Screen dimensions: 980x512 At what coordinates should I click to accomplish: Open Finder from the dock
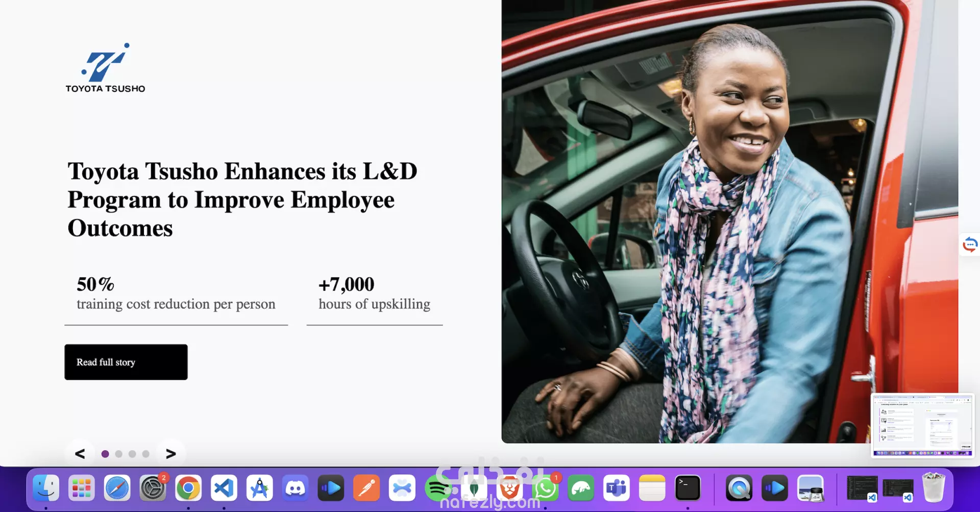pyautogui.click(x=46, y=489)
